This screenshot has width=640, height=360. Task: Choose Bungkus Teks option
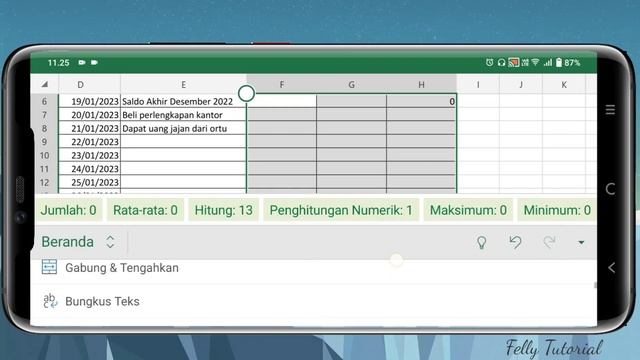click(x=102, y=301)
